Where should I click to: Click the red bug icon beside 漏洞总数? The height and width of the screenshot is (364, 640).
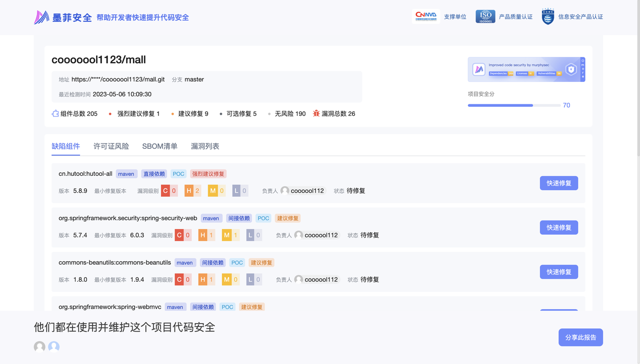pyautogui.click(x=316, y=114)
